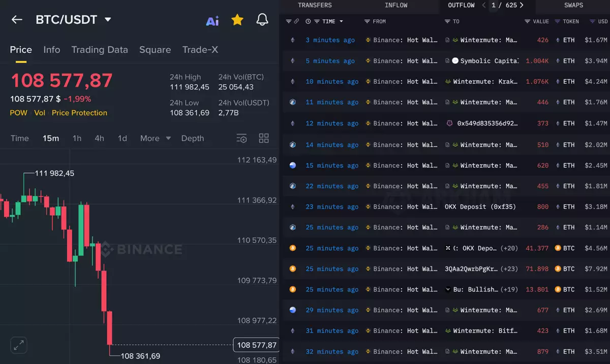Open the Ai assistant icon
610x364 pixels.
point(212,20)
